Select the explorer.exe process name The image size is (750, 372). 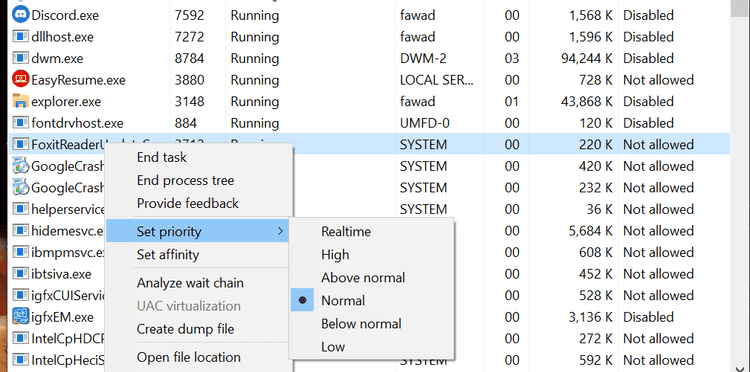pos(66,101)
